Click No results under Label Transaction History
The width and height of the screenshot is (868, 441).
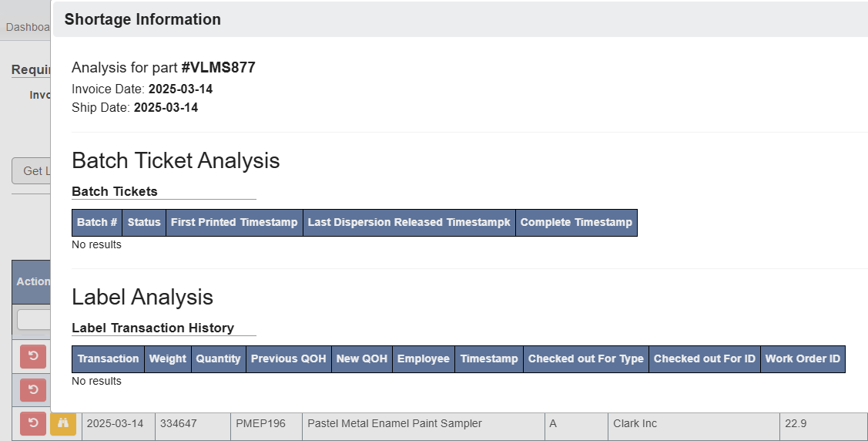tap(96, 381)
